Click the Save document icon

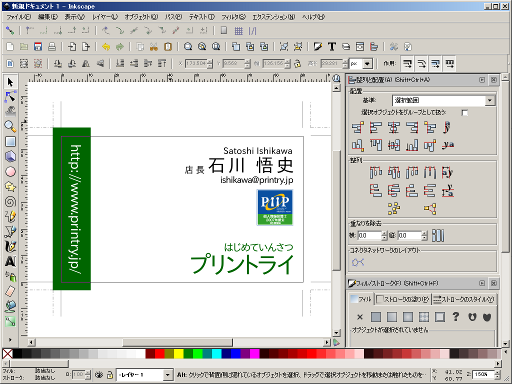[x=38, y=47]
